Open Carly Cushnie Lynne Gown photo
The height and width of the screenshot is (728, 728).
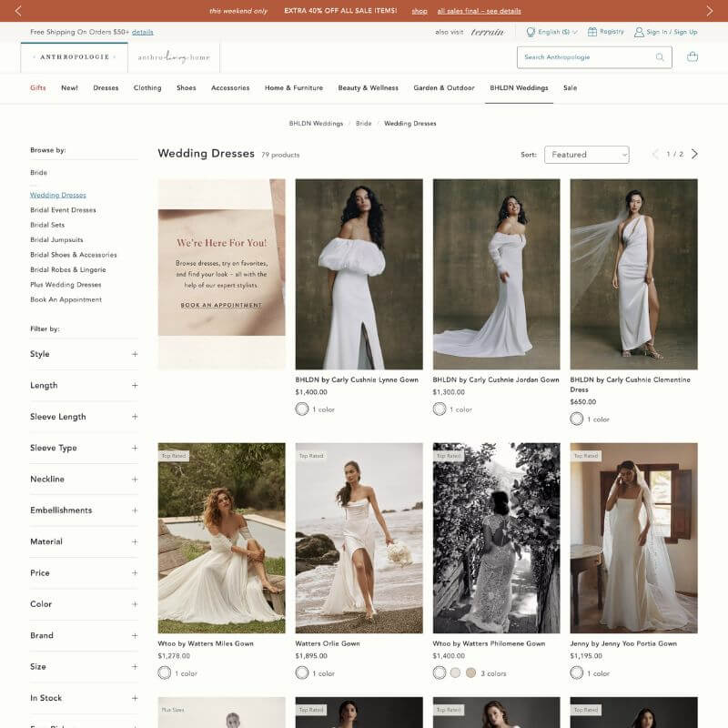tap(359, 275)
